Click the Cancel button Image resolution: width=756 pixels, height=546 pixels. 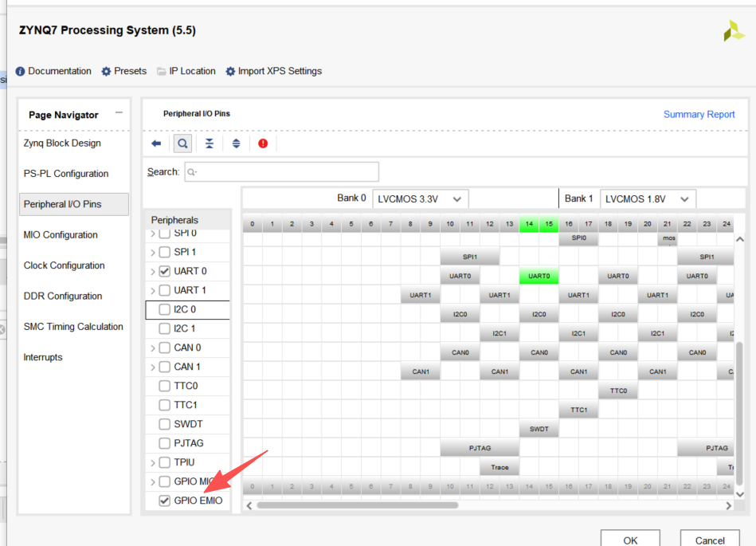(x=710, y=540)
